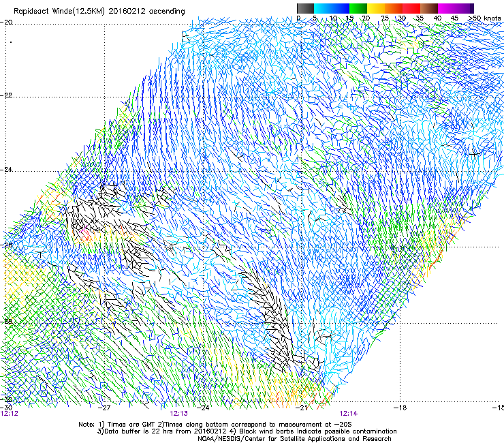
Task: Click the 'NOAA/NESDIS/Center for Satellite Applications' credit
Action: [294, 439]
